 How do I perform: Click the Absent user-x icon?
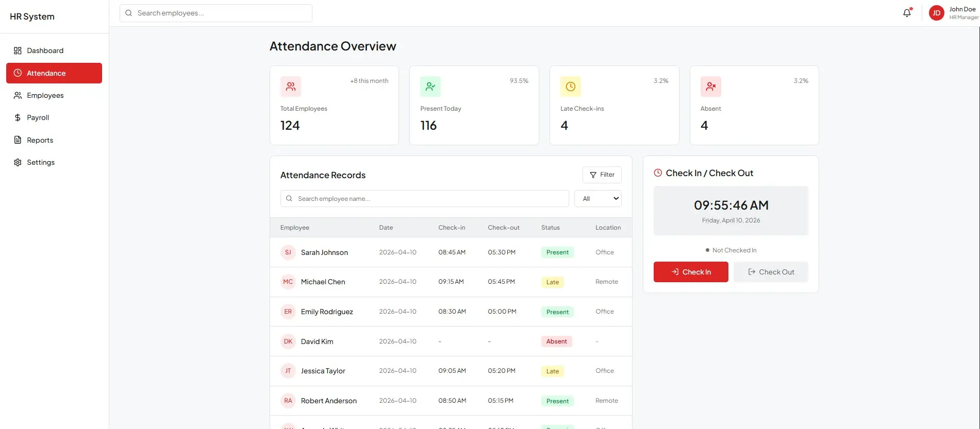(x=710, y=87)
